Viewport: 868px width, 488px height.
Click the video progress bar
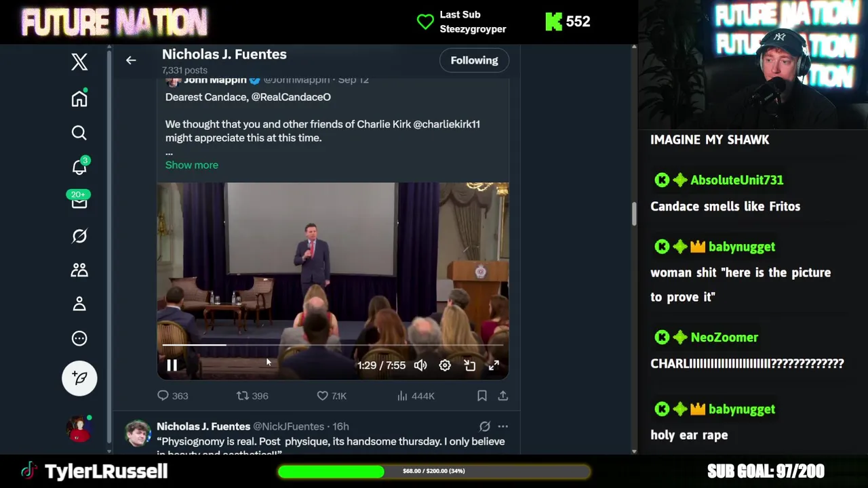pos(332,345)
